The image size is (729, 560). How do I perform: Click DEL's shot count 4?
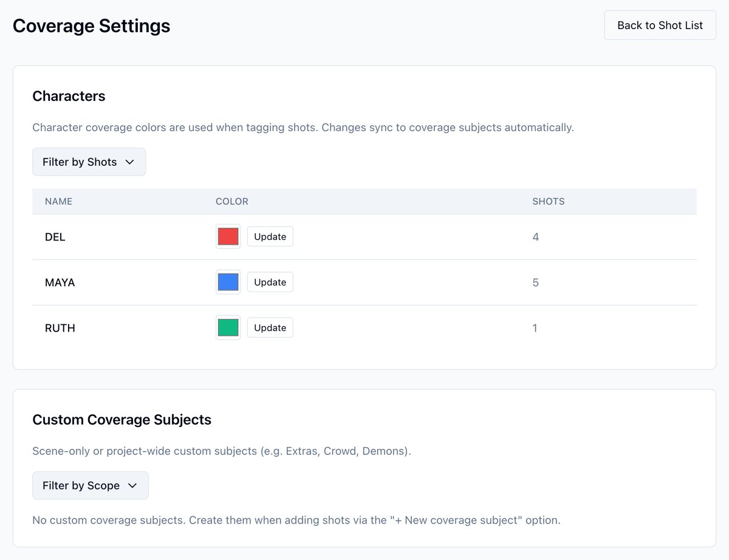[x=536, y=237]
